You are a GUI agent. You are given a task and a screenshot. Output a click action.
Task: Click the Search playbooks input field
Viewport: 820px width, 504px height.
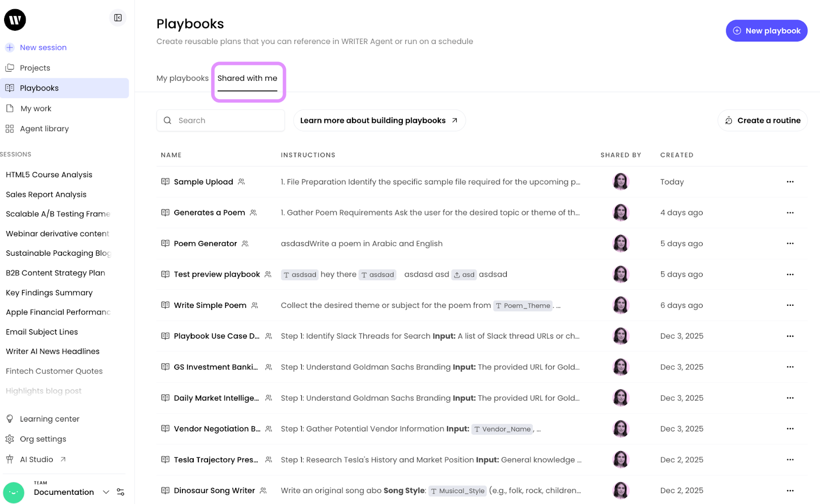[220, 120]
